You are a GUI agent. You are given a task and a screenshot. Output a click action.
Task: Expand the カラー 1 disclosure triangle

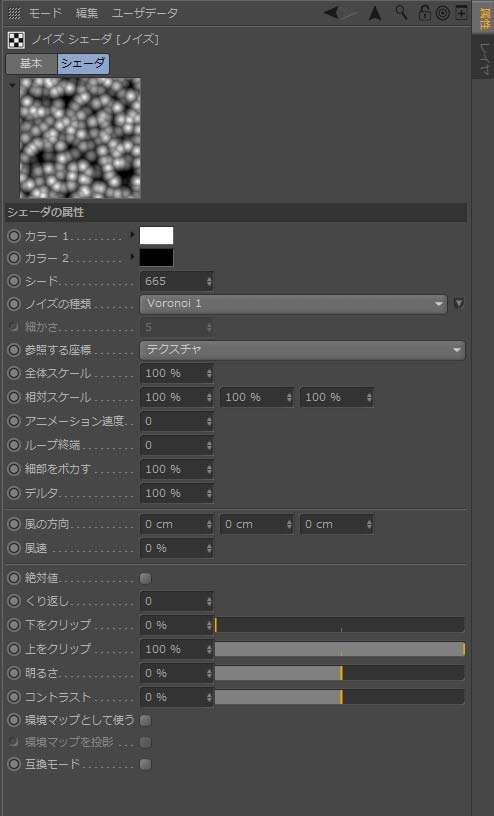[x=132, y=235]
